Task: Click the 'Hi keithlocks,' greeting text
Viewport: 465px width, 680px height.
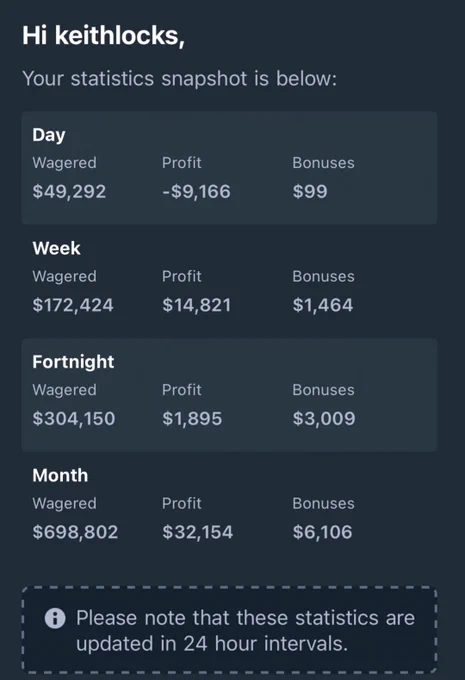Action: pyautogui.click(x=104, y=36)
